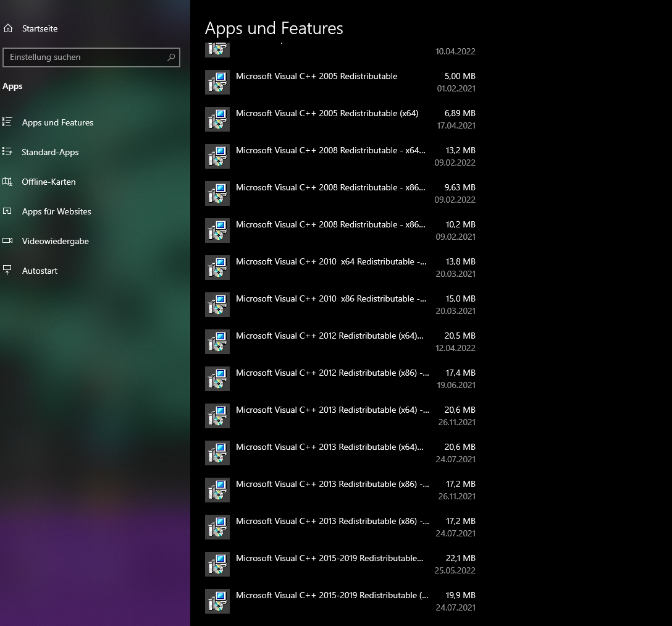
Task: Click the partially visible app icon dated 10.04.2022
Action: click(217, 49)
